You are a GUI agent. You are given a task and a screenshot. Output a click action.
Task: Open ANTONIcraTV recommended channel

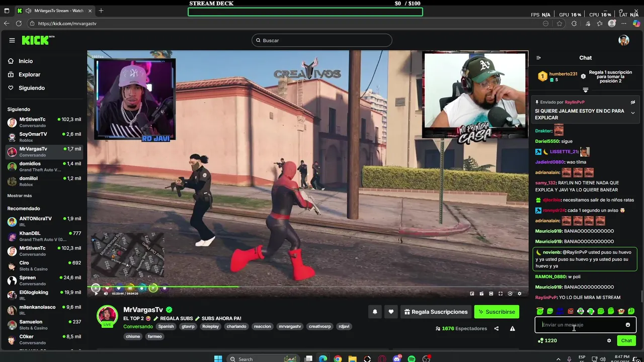tap(44, 222)
